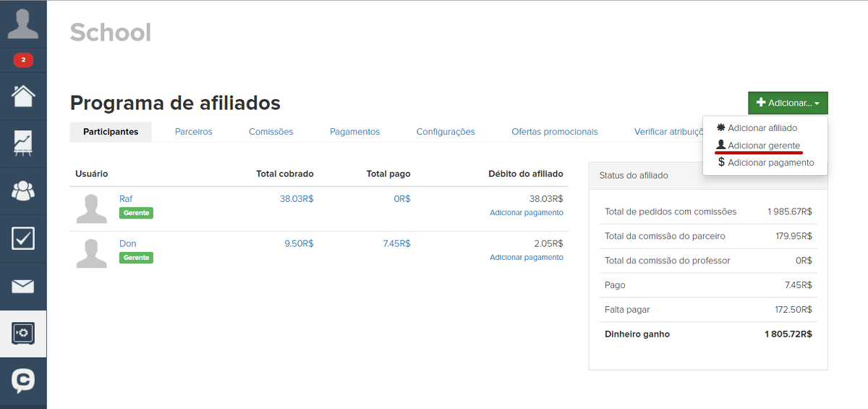Screen dimensions: 868x409
Task: Go to the home icon in sidebar
Action: (23, 96)
